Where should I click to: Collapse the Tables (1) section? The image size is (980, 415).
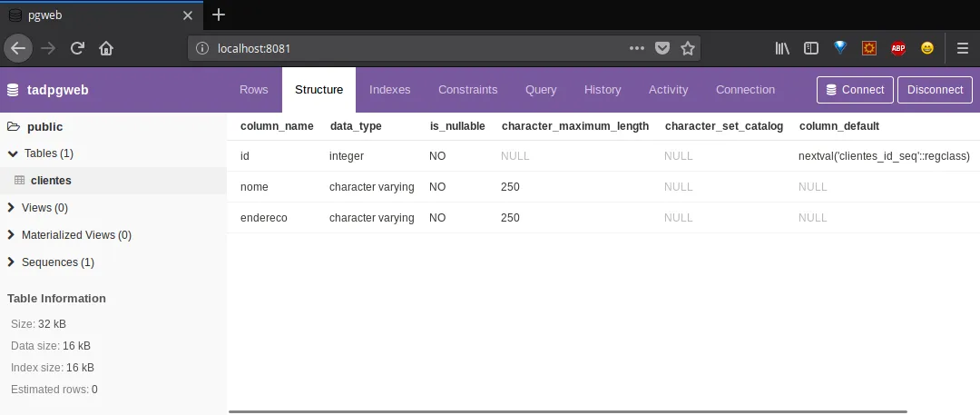[13, 153]
